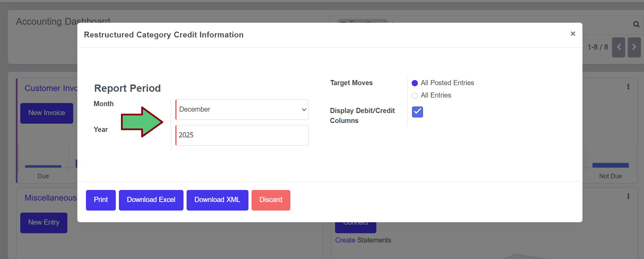The image size is (644, 259).
Task: Select the All Posted Entries radio option
Action: [415, 83]
